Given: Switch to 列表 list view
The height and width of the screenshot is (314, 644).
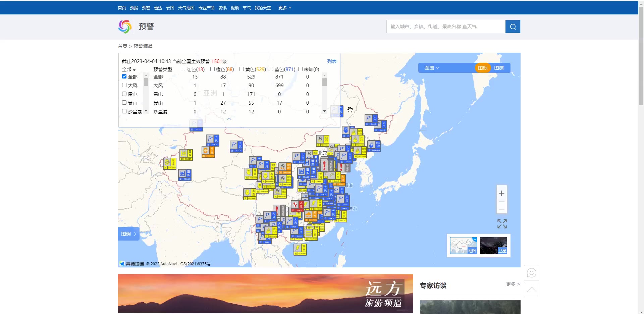Looking at the screenshot, I should pos(332,61).
